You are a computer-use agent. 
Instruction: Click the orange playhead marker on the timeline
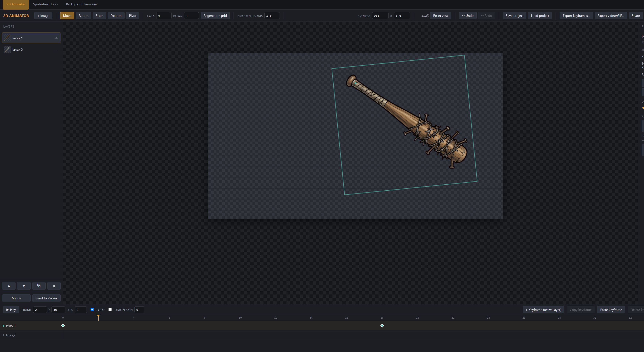(x=98, y=317)
